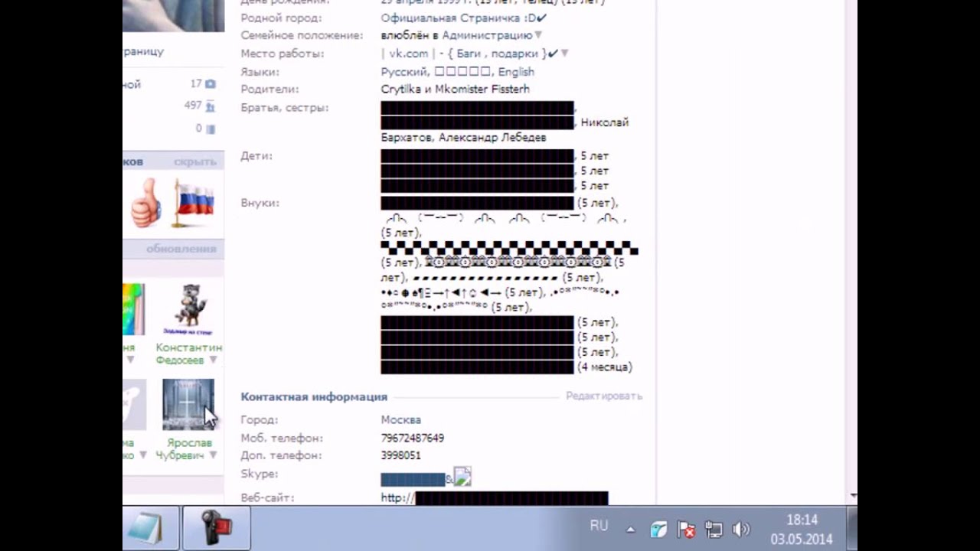Click the mobile phone number 79672487649
Image resolution: width=980 pixels, height=551 pixels.
413,438
